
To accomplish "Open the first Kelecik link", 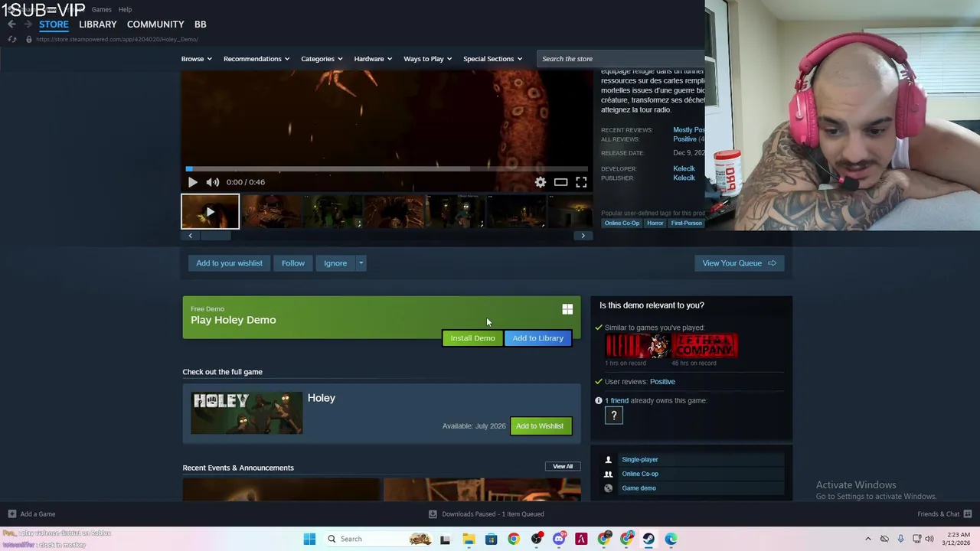I will (x=684, y=168).
